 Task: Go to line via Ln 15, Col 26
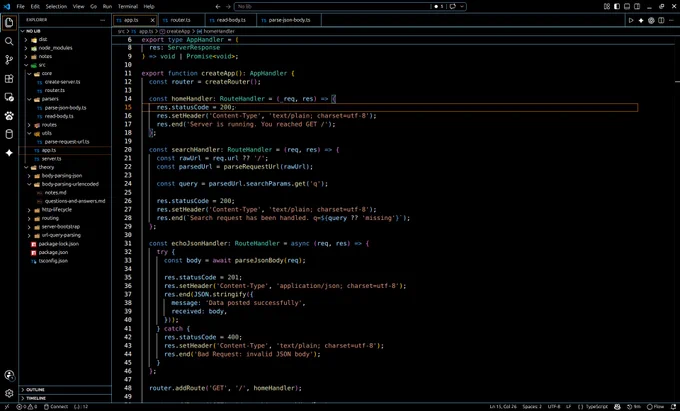(x=503, y=407)
